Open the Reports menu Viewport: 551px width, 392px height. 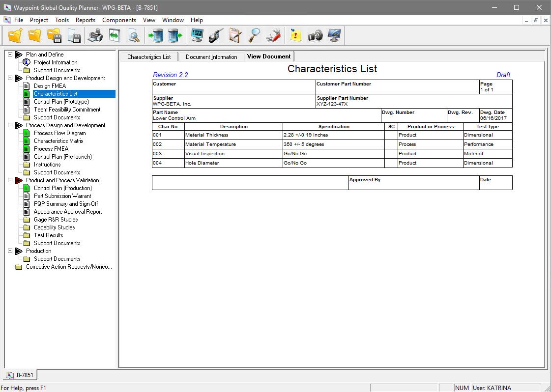[x=86, y=20]
